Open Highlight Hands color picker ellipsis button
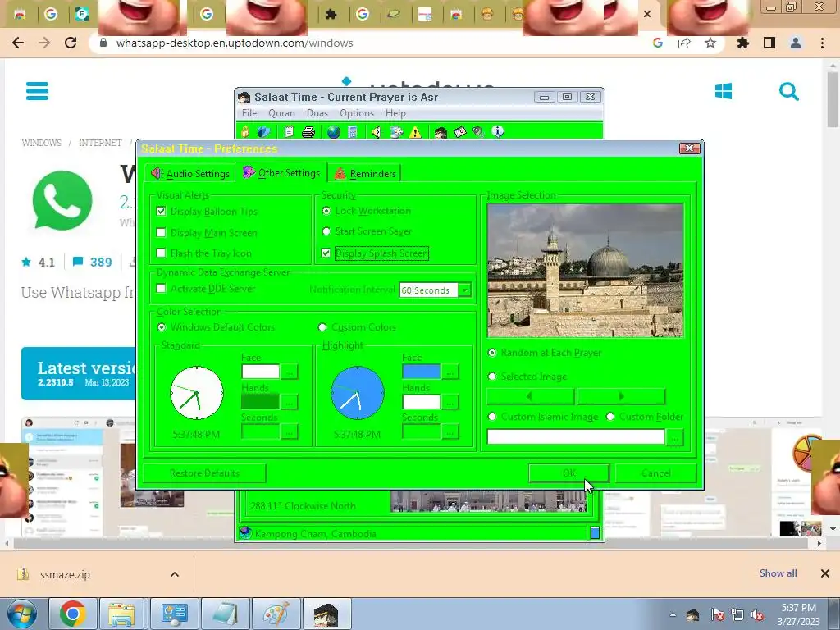The image size is (840, 630). 450,401
